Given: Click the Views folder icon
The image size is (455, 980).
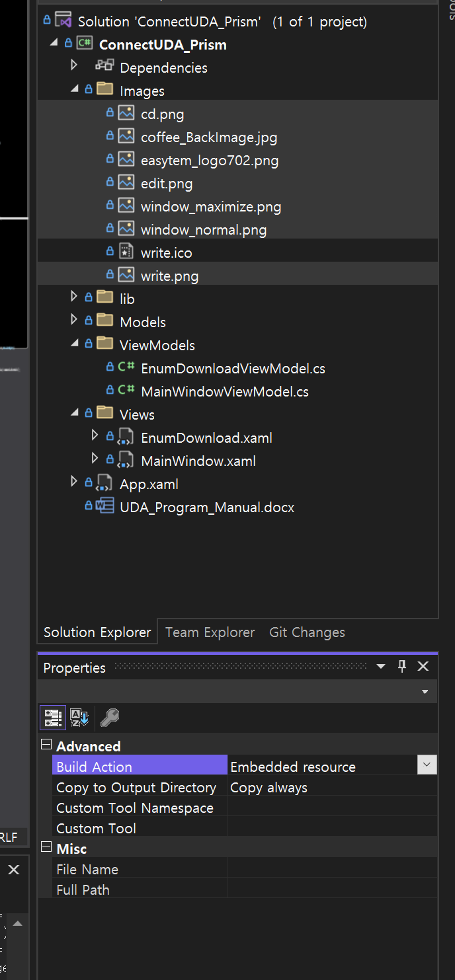Looking at the screenshot, I should [x=105, y=413].
